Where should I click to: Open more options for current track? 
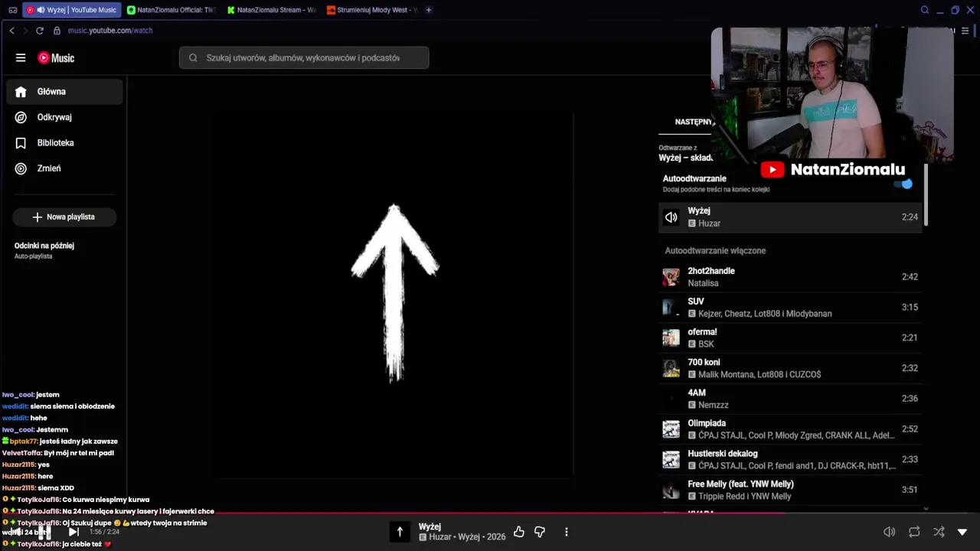pyautogui.click(x=567, y=532)
